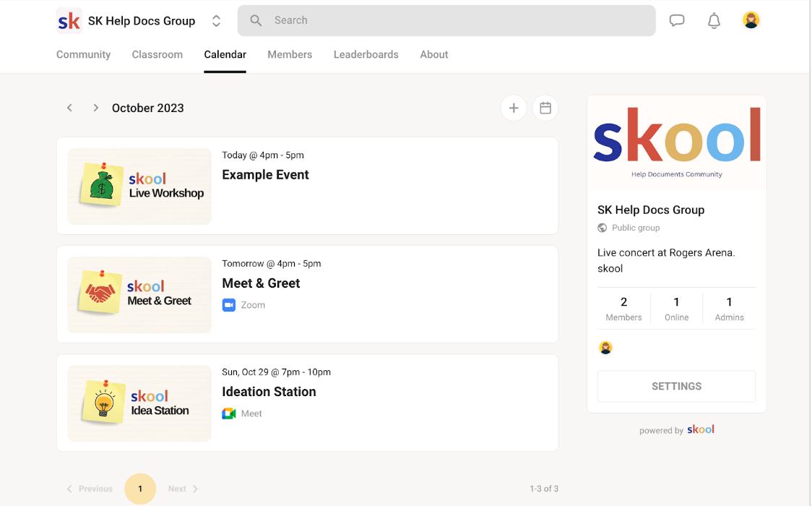812x506 pixels.
Task: Open the Meet & Greet event title
Action: point(261,283)
